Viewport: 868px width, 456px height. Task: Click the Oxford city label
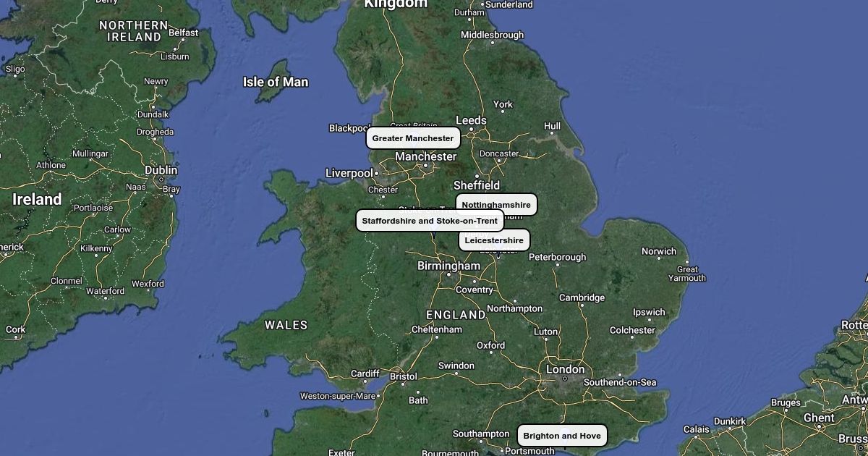pos(490,345)
